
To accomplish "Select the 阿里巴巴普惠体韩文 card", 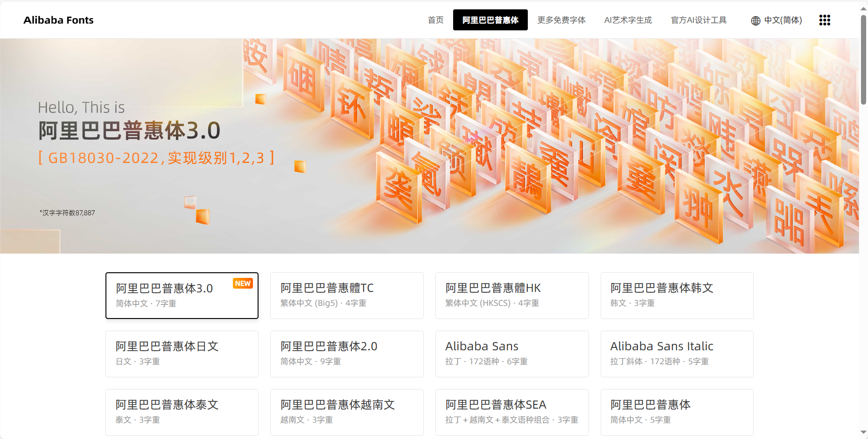I will (x=677, y=295).
